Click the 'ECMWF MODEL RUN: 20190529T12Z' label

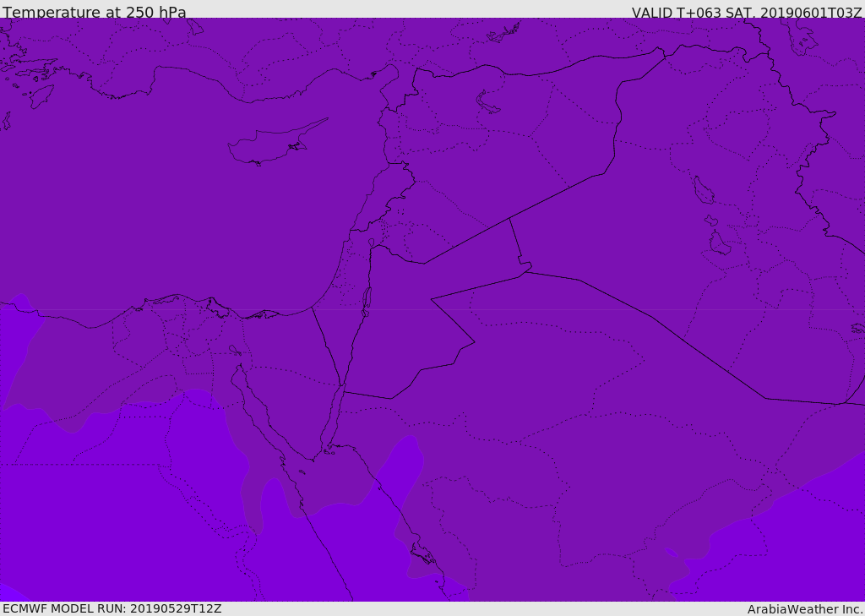point(112,608)
